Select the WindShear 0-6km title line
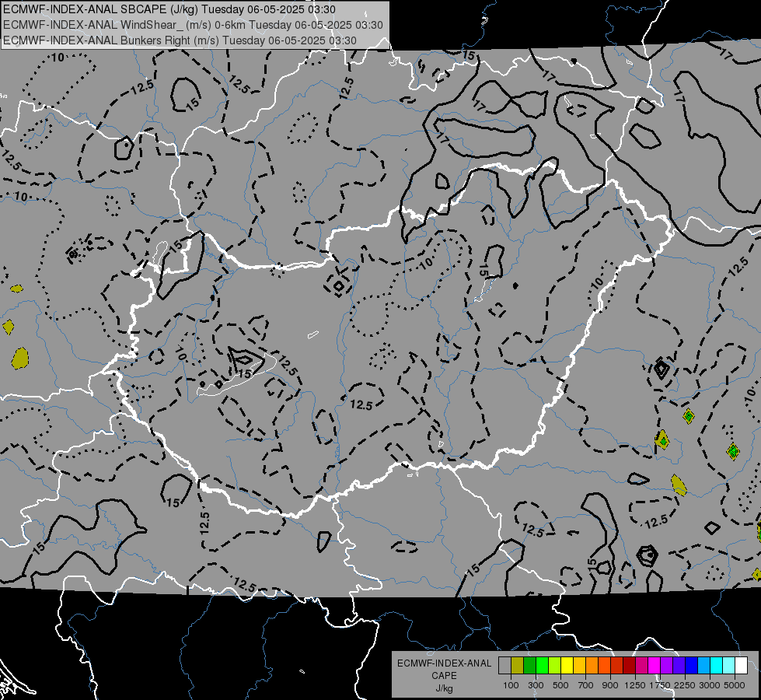 pos(193,25)
